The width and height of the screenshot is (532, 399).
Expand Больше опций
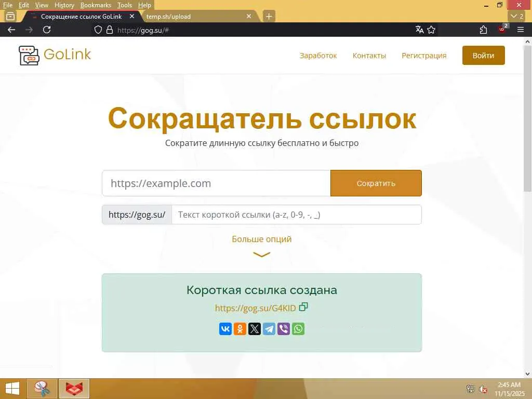[x=262, y=239]
